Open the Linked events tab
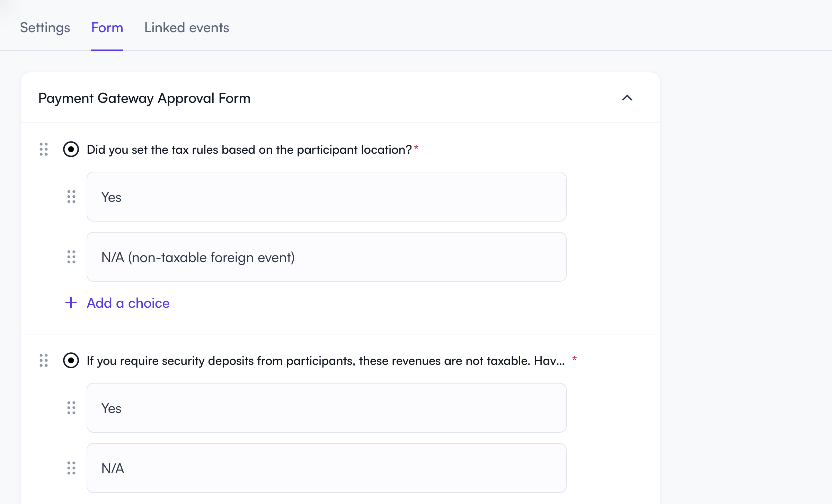832x504 pixels. [187, 28]
